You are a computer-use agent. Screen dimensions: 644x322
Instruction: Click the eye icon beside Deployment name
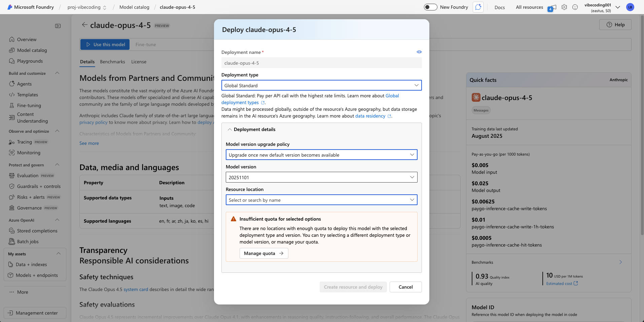pyautogui.click(x=419, y=52)
